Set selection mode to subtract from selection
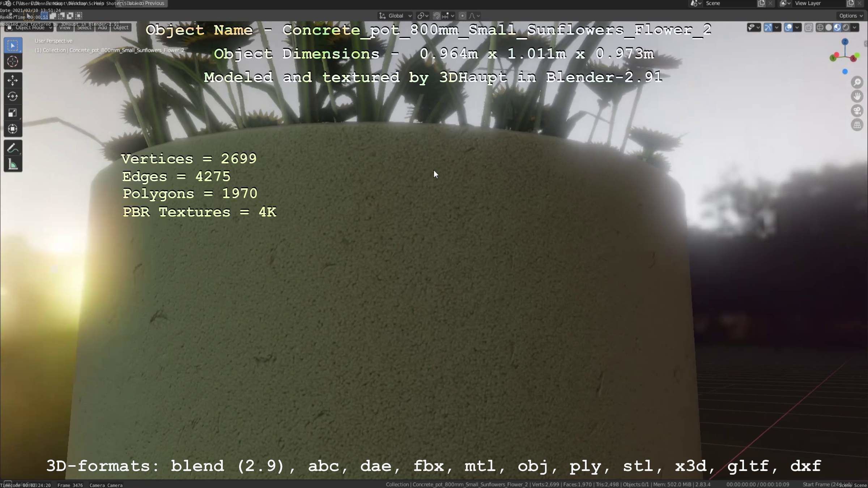The width and height of the screenshot is (868, 488). tap(61, 16)
